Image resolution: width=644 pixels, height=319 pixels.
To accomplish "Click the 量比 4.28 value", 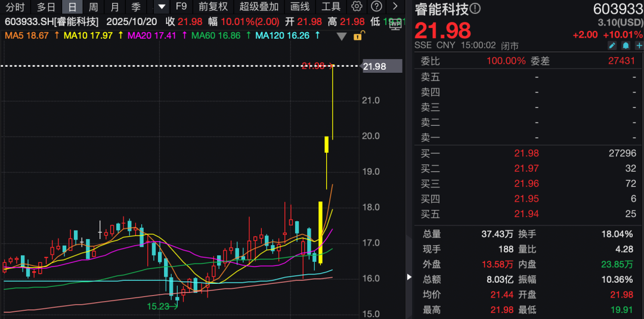I will click(624, 249).
